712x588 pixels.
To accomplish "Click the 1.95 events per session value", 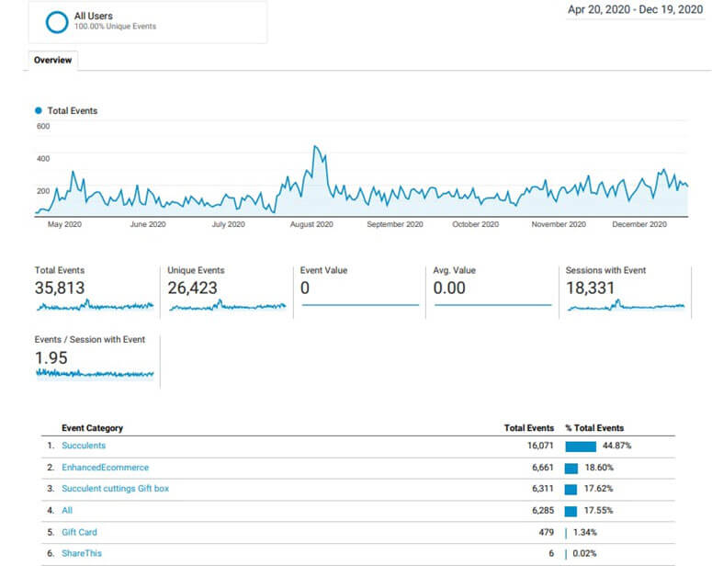I will (x=51, y=357).
